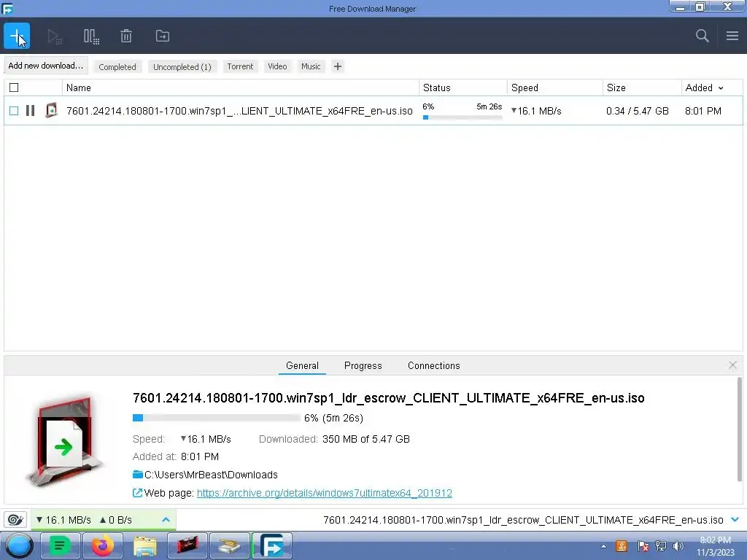This screenshot has width=747, height=560.
Task: Tick the select-all checkbox in header
Action: coord(14,87)
